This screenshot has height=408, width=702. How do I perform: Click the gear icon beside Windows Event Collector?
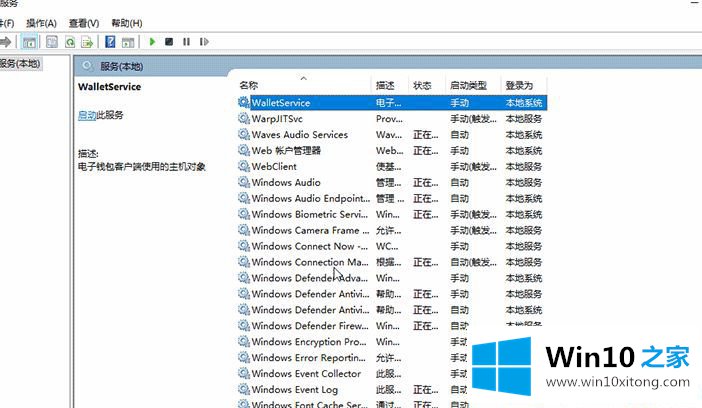coord(244,373)
